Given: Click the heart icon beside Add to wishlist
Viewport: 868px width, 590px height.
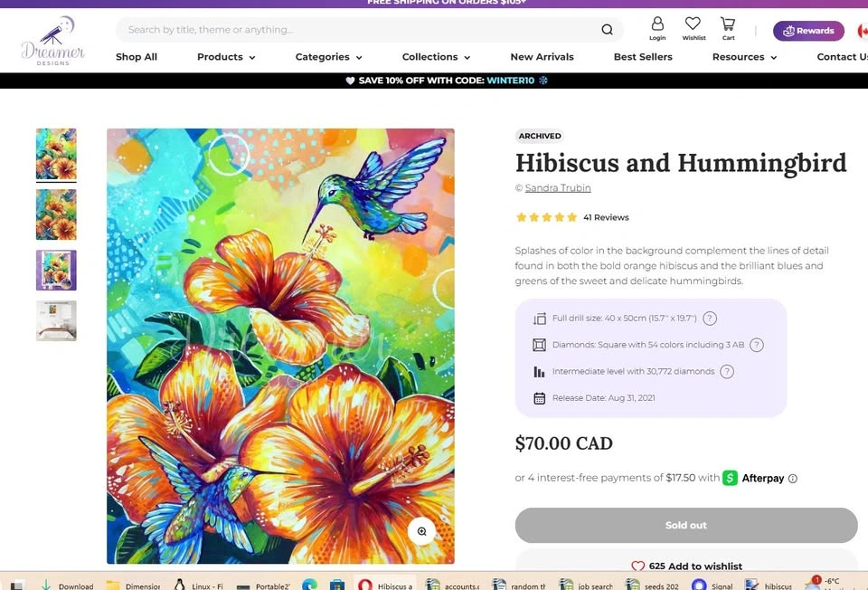Looking at the screenshot, I should coord(637,566).
